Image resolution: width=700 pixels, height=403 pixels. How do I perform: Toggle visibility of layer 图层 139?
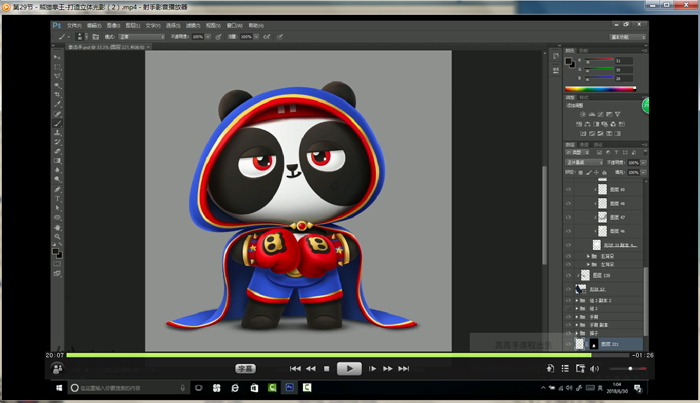coord(568,275)
